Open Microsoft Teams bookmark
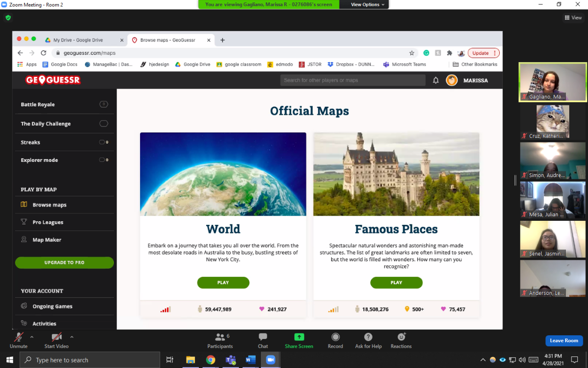 point(405,64)
